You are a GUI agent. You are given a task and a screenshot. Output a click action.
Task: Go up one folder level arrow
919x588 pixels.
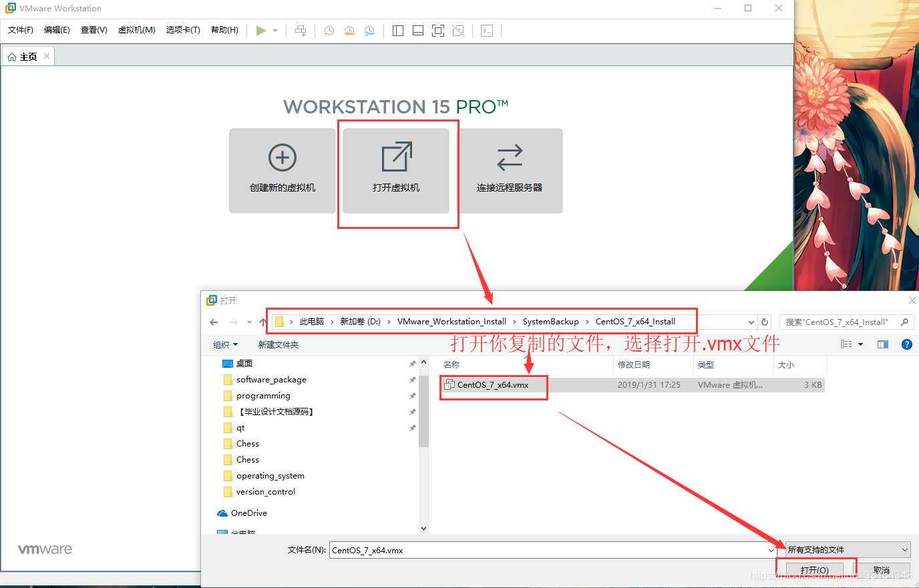point(262,322)
